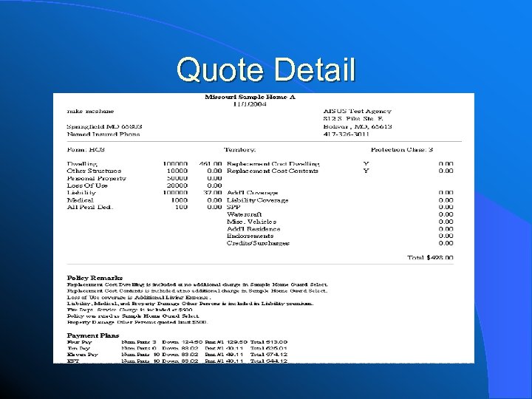The height and width of the screenshot is (399, 532).
Task: Select the "Liability Coverage" label
Action: tap(258, 200)
